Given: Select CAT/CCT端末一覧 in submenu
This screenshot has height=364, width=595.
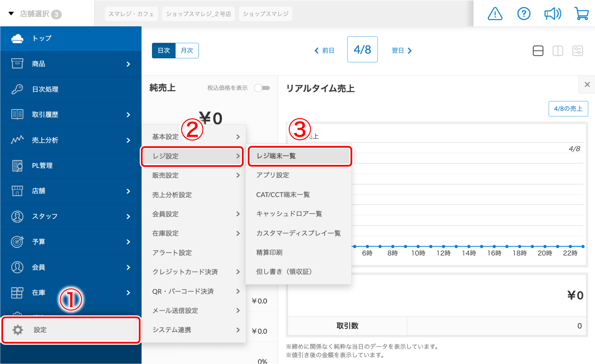Looking at the screenshot, I should pyautogui.click(x=299, y=195).
